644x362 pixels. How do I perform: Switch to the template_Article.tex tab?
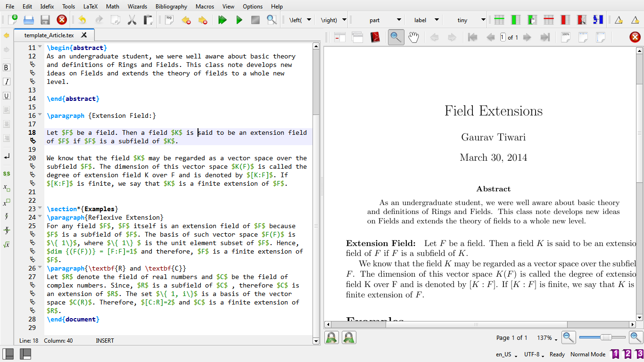click(x=49, y=35)
